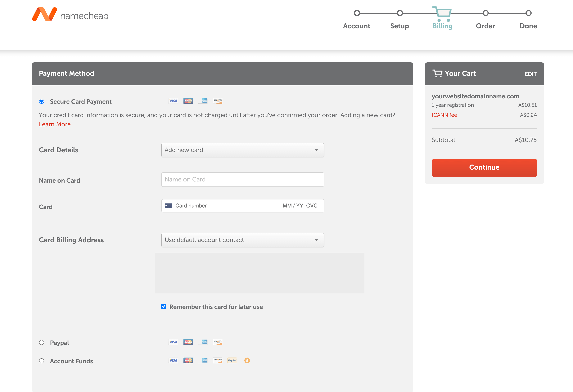Viewport: 573px width, 392px height.
Task: Click the Billing shopping cart step icon
Action: coord(442,14)
